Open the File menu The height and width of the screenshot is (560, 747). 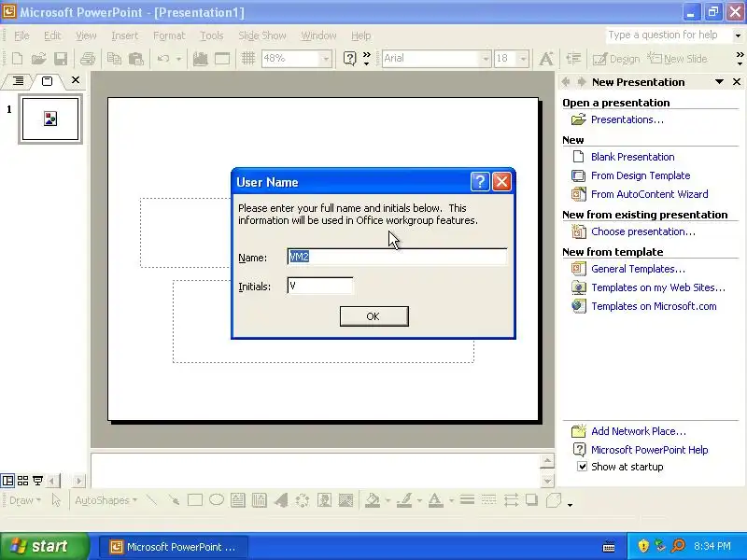21,35
